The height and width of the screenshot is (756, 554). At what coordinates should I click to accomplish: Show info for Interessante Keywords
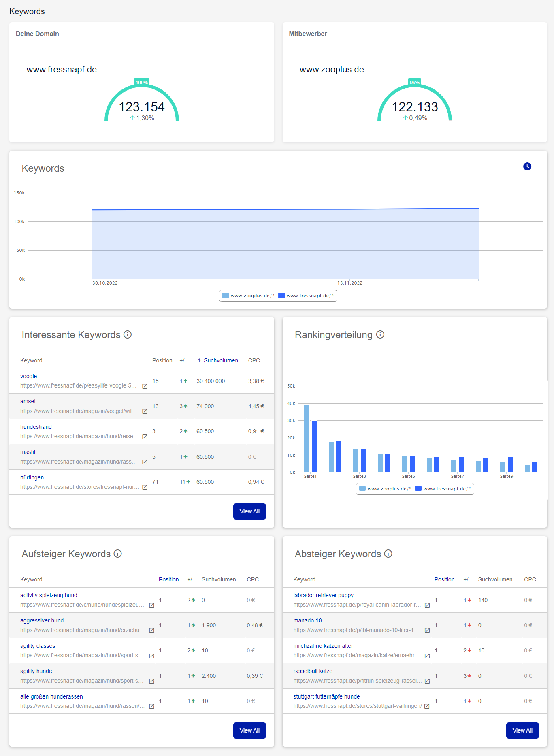[128, 334]
